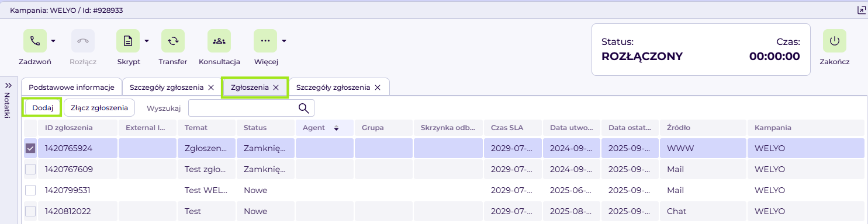Switch to Podstawowe informacje tab
868x224 pixels.
[71, 87]
